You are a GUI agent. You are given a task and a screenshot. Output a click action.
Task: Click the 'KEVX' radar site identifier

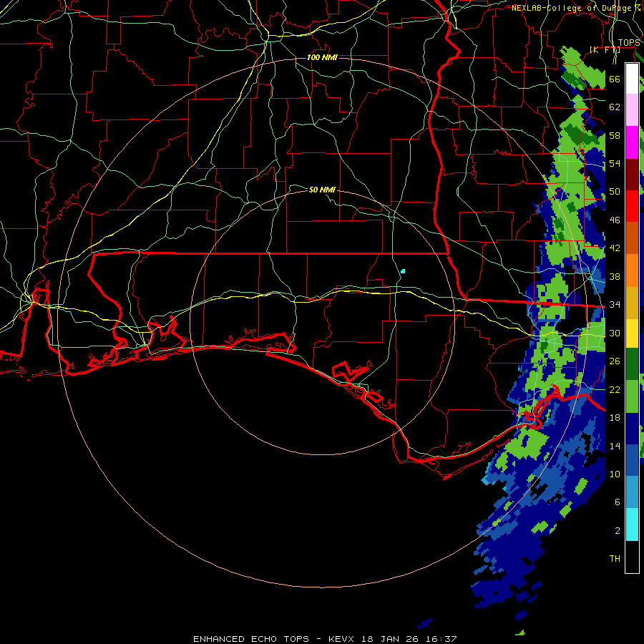(342, 639)
